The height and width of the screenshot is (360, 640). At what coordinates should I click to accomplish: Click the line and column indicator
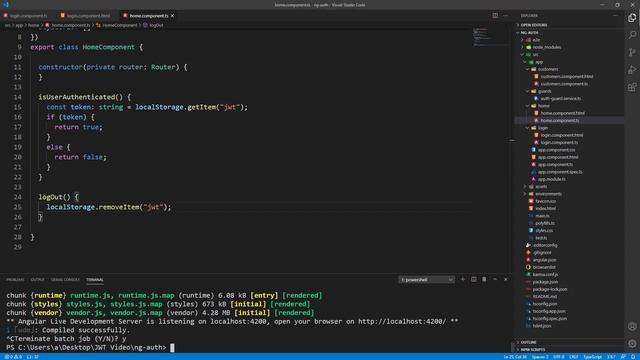click(x=515, y=357)
